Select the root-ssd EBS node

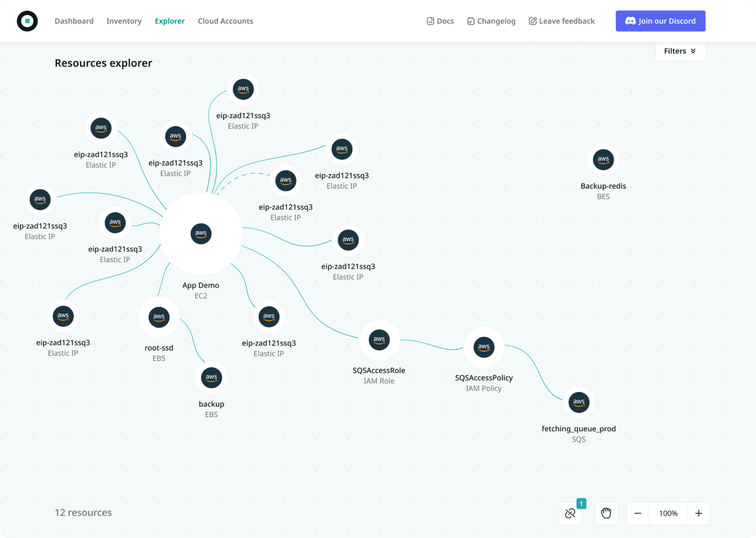click(159, 317)
